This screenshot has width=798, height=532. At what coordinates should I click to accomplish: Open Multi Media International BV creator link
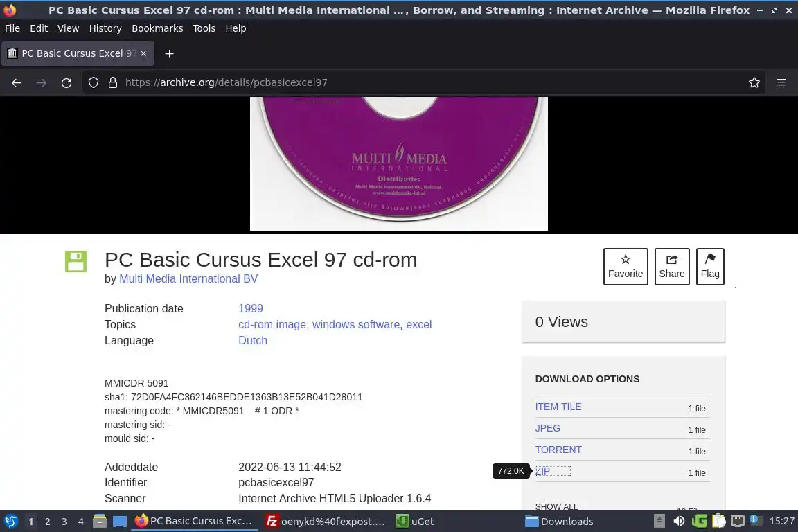coord(188,279)
